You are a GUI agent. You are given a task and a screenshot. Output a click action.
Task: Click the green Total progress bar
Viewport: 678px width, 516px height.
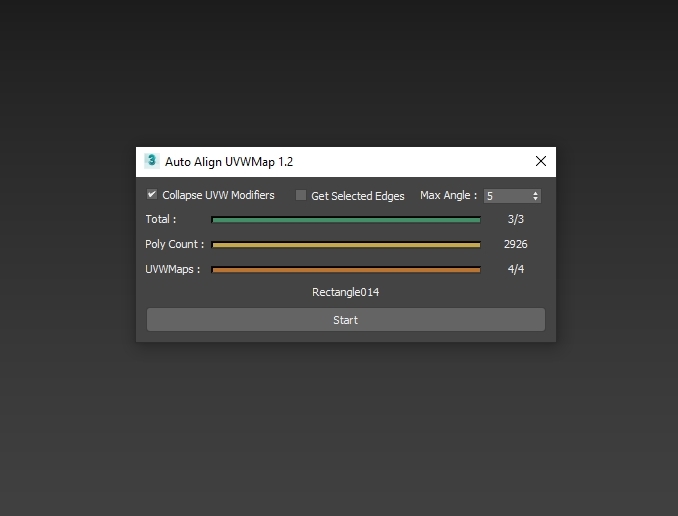(346, 219)
